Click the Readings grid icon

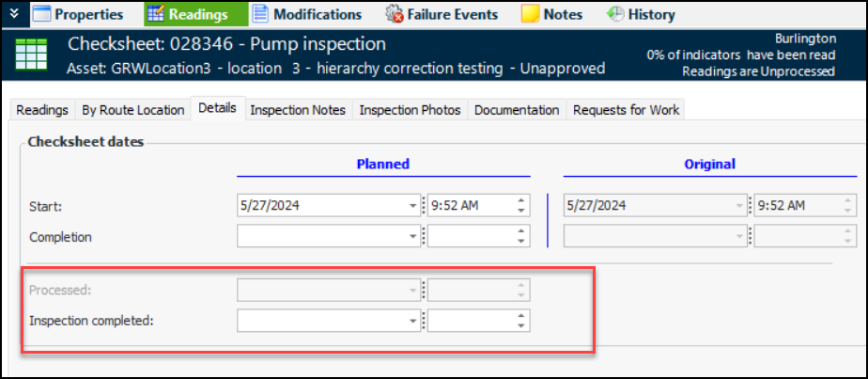click(x=156, y=14)
